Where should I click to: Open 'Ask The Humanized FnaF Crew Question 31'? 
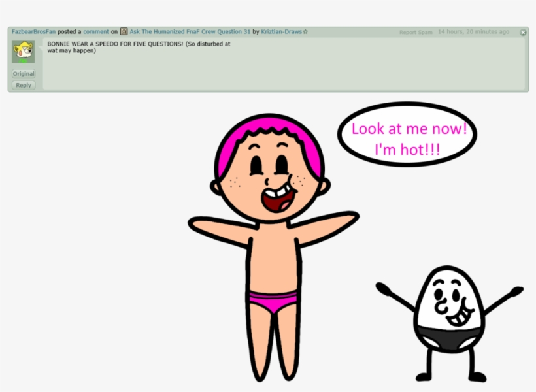tap(190, 32)
